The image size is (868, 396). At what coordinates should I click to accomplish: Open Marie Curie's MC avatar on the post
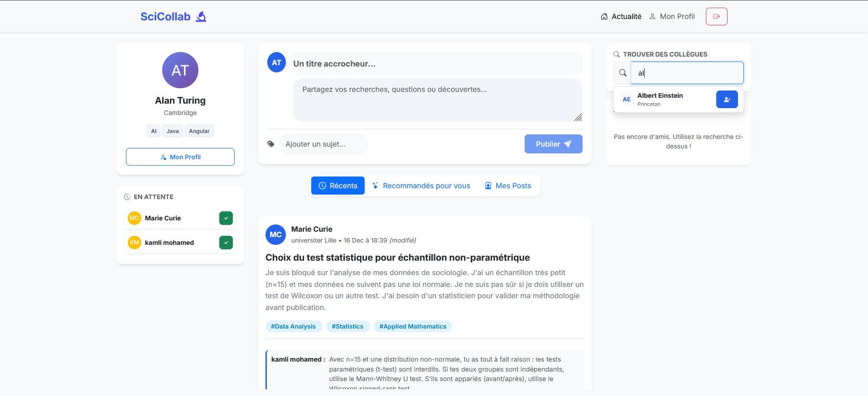(275, 234)
